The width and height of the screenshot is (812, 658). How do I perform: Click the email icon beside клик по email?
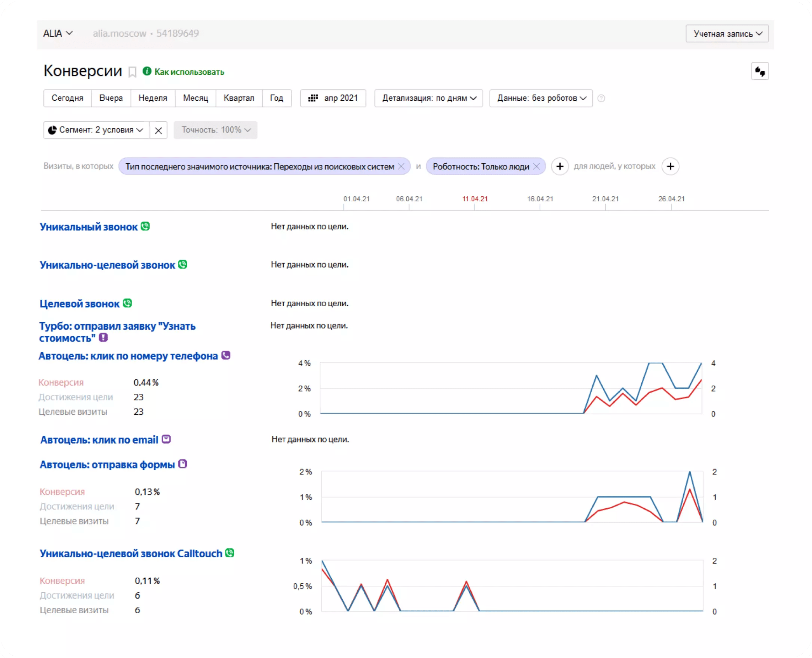[x=166, y=439]
